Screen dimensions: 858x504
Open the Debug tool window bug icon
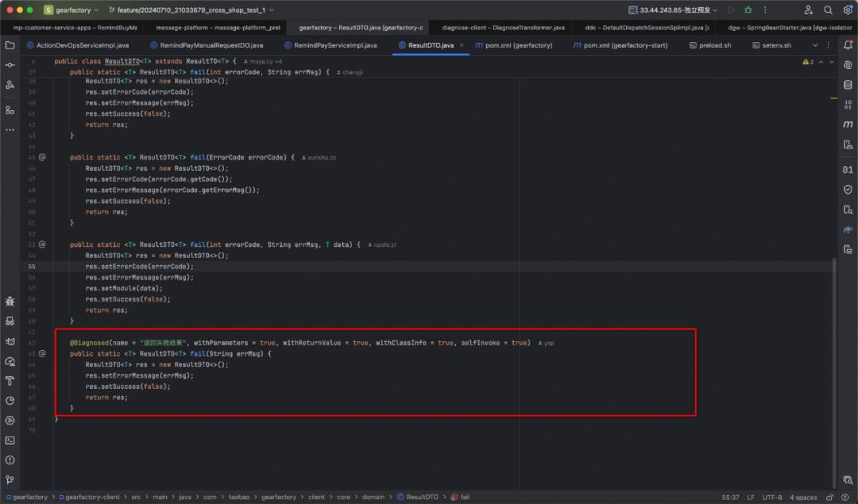[10, 301]
